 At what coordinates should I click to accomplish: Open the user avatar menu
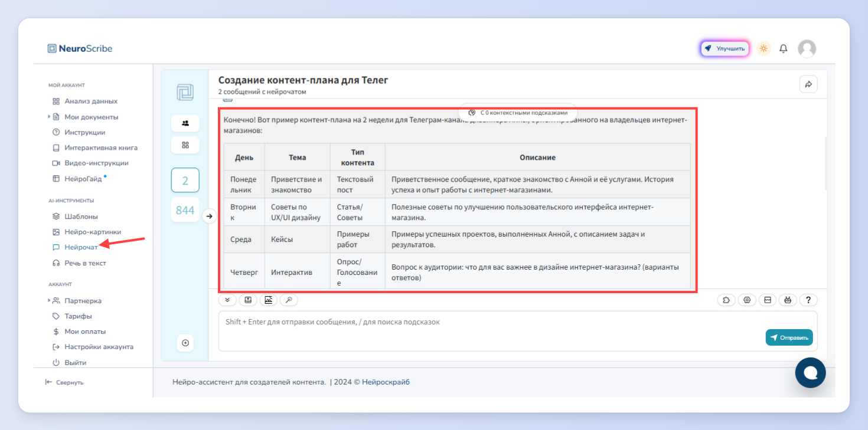807,48
